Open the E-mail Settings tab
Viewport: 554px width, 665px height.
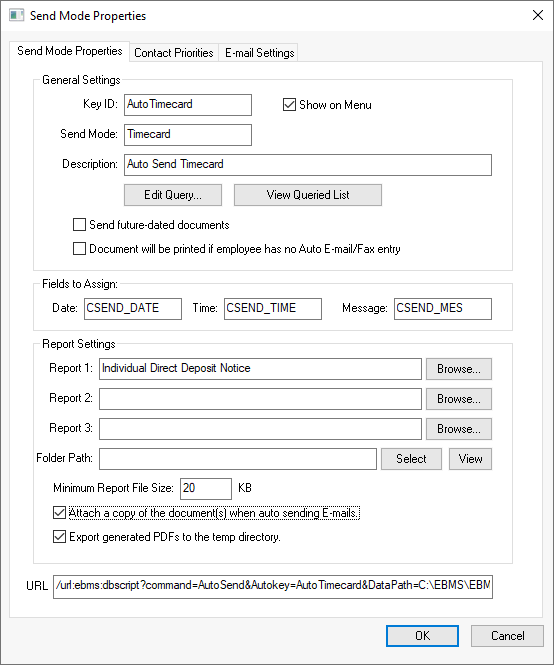point(259,53)
